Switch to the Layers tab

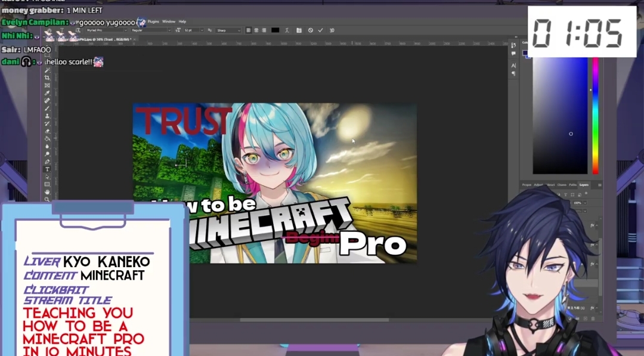584,185
